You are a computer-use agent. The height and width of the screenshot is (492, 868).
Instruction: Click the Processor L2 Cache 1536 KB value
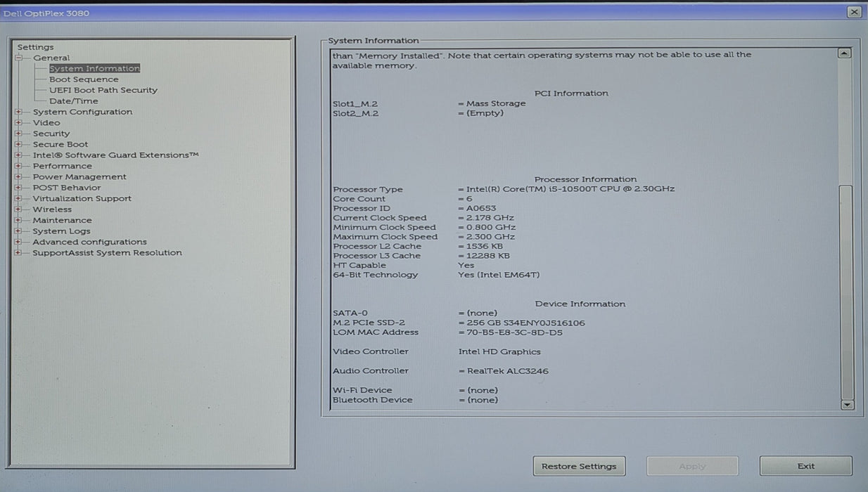485,247
